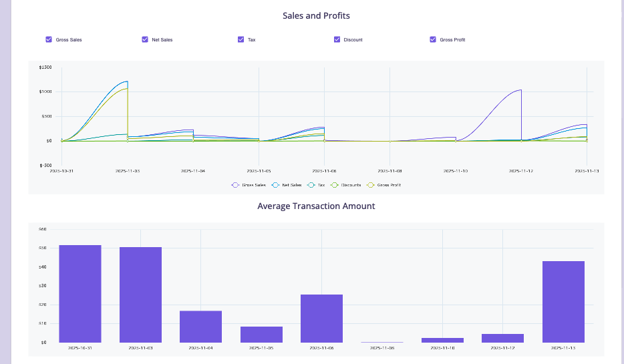Viewport: 624px width, 364px height.
Task: Select the 2025-11-04 bar
Action: click(200, 327)
